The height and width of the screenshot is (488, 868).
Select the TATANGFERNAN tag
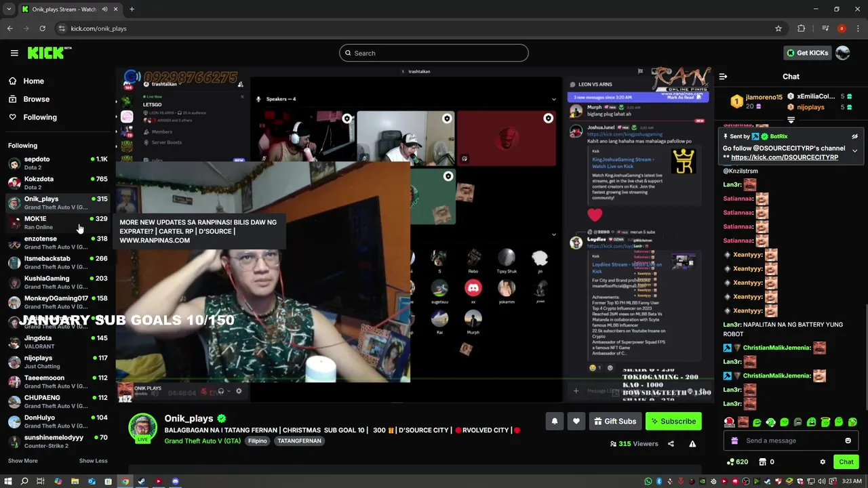299,441
